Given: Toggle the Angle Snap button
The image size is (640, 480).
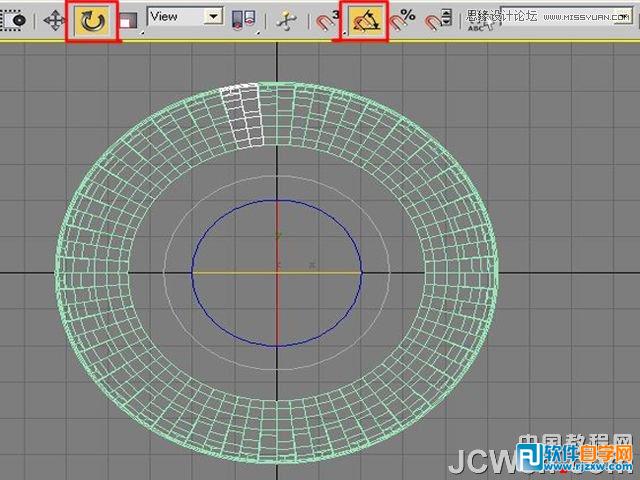Looking at the screenshot, I should click(366, 20).
